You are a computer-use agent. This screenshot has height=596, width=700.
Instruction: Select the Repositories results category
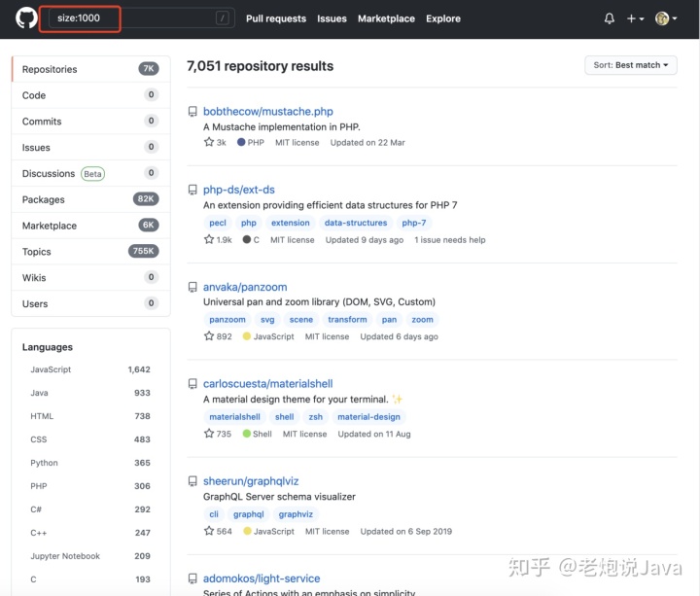pos(90,69)
